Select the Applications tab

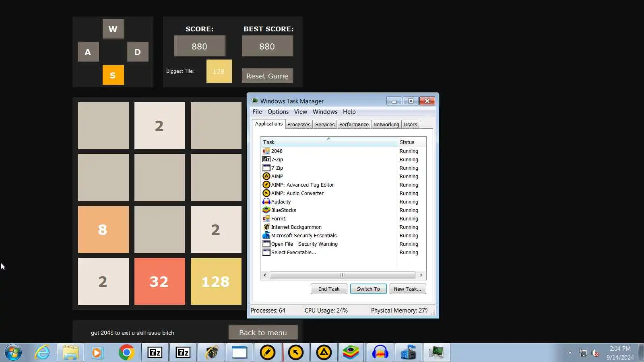point(269,124)
